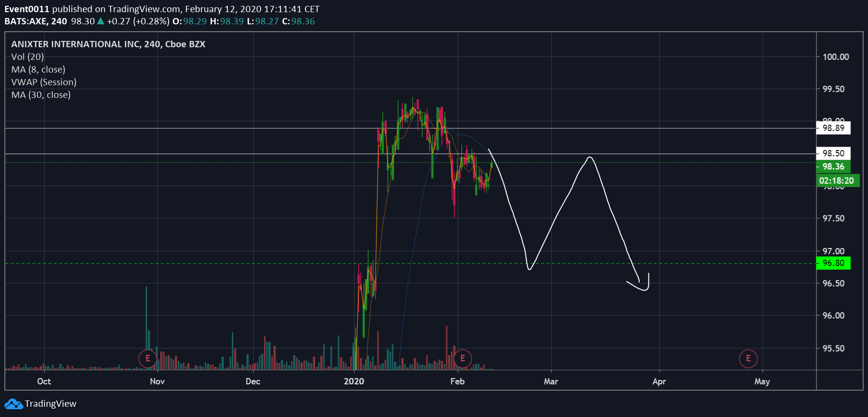The width and height of the screenshot is (868, 417).
Task: Click the VWAP (Session) indicator legend
Action: point(44,82)
